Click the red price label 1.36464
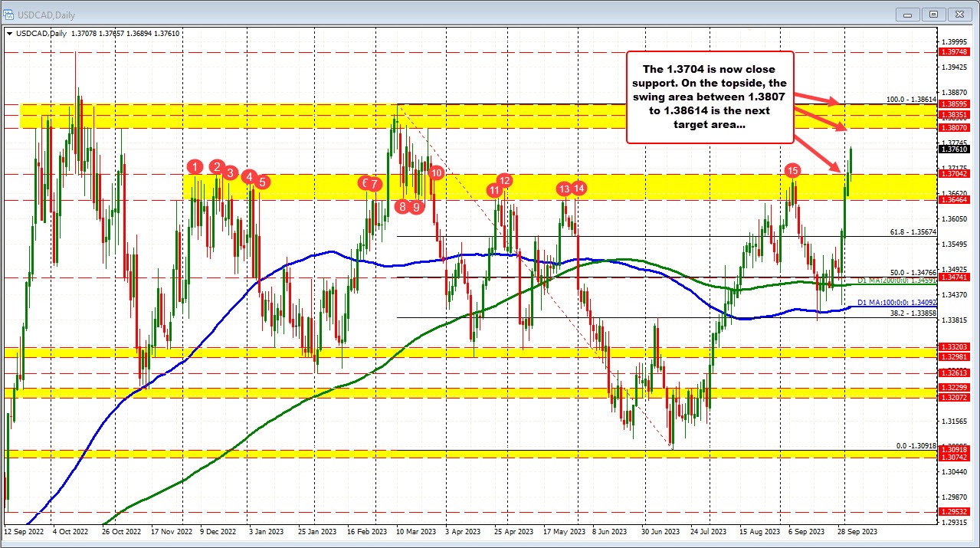Viewport: 980px width, 548px height. click(954, 200)
